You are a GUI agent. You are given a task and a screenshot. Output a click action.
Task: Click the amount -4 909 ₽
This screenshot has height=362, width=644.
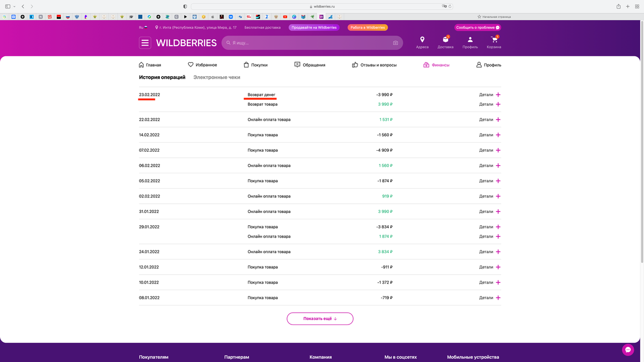(384, 150)
